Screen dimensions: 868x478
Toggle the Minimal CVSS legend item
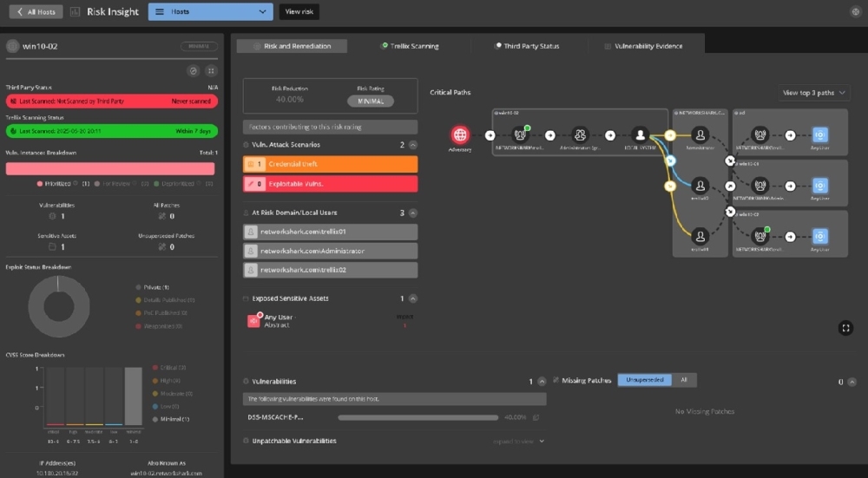[170, 419]
